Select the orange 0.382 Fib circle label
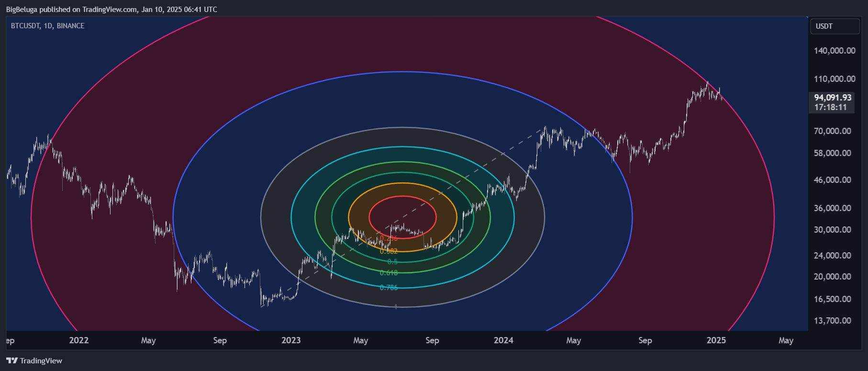Image resolution: width=868 pixels, height=371 pixels. (x=389, y=251)
